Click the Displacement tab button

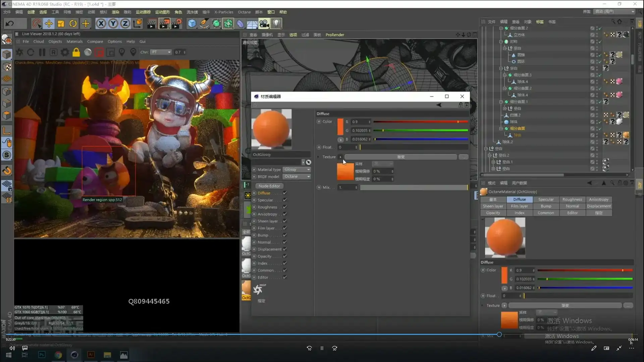pyautogui.click(x=599, y=206)
